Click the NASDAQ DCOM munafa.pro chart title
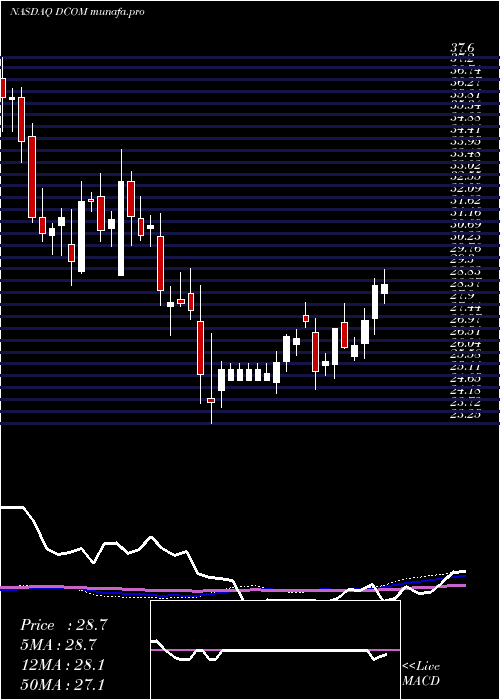 77,12
